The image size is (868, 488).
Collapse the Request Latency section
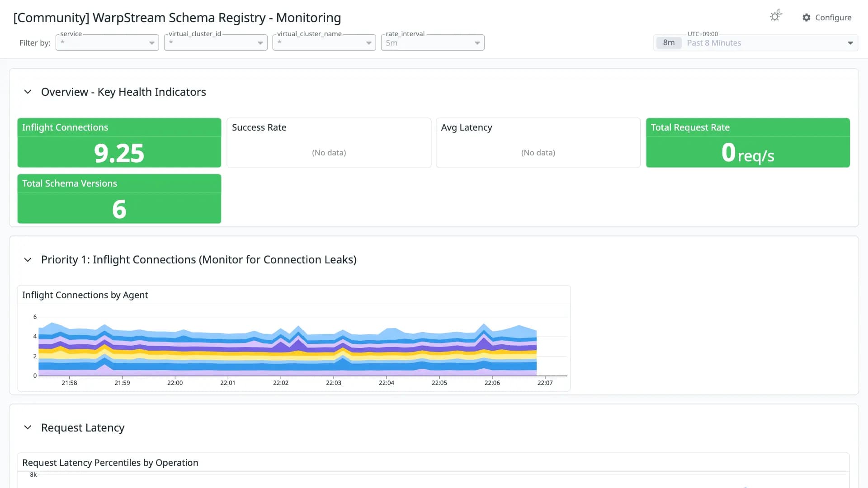click(28, 427)
